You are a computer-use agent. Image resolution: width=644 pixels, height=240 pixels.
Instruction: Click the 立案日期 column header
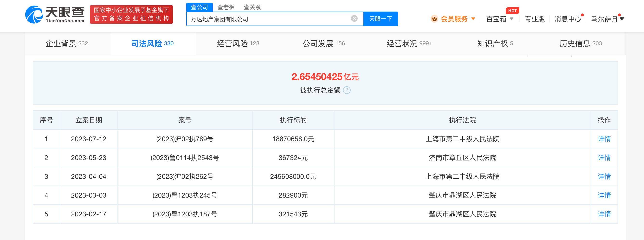click(89, 120)
